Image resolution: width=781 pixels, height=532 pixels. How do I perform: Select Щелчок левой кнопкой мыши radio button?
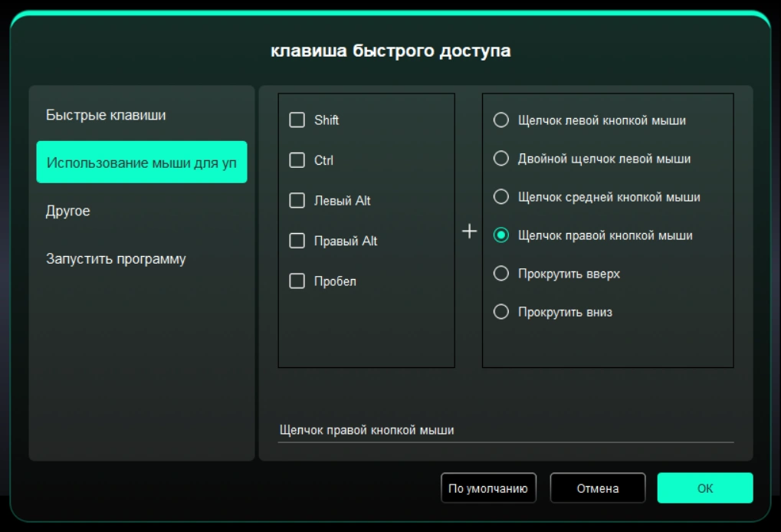coord(501,120)
